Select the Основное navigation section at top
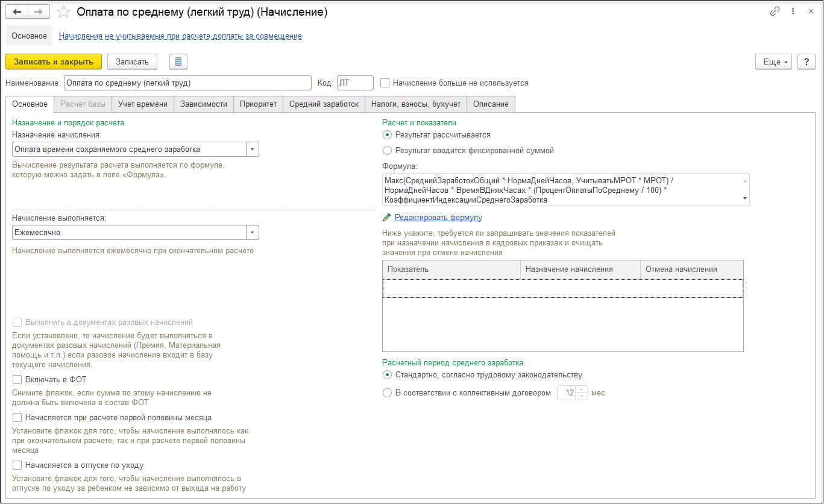This screenshot has height=504, width=824. click(29, 36)
